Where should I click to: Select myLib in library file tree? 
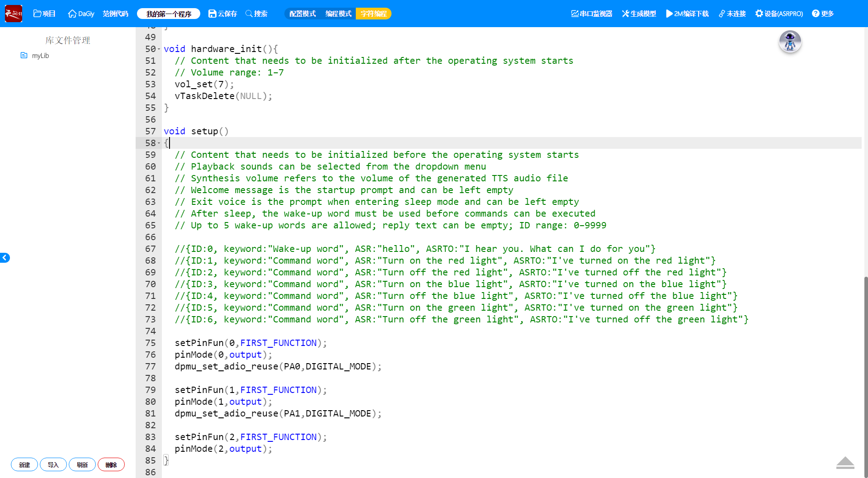[x=40, y=56]
